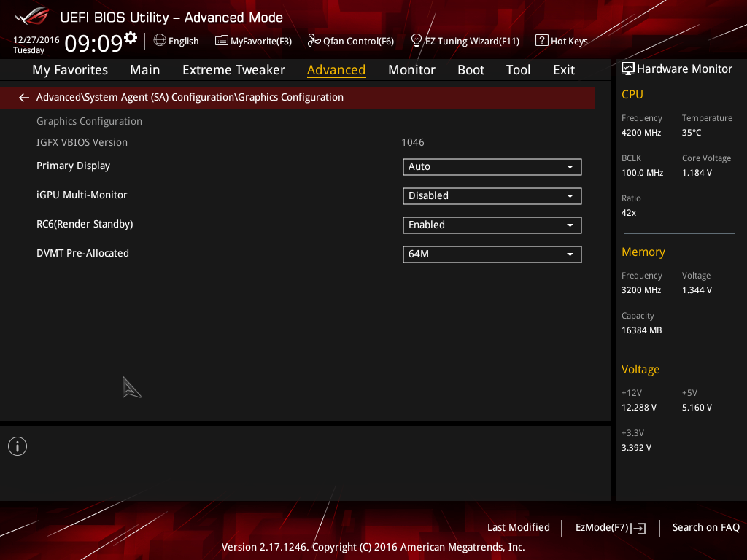The height and width of the screenshot is (560, 747).
Task: Click the +12V value 12.288 V
Action: point(639,408)
